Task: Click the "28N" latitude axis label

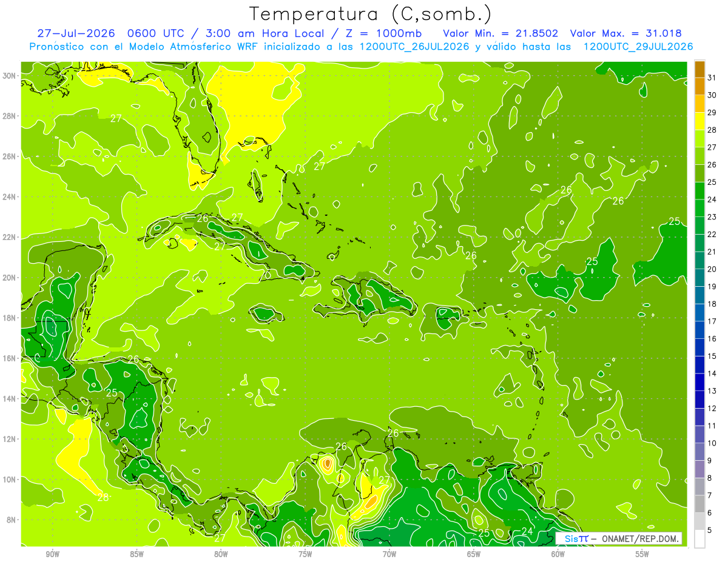Action: coord(9,116)
